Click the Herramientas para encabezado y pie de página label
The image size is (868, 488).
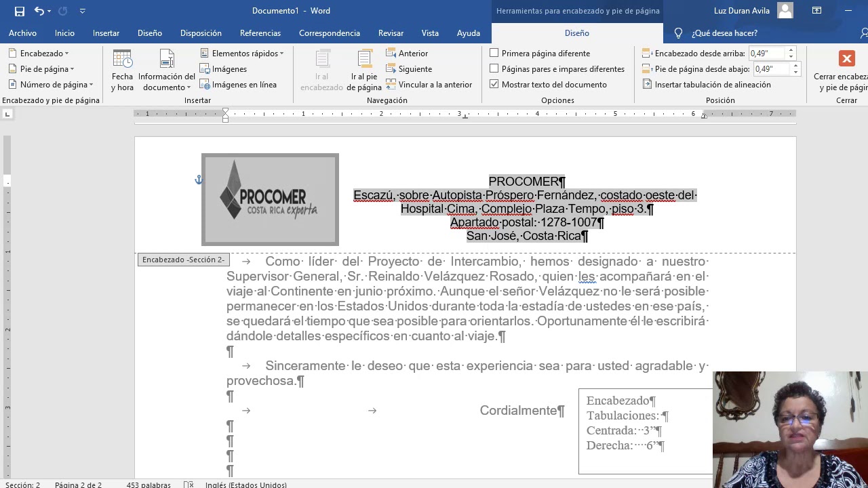point(578,11)
